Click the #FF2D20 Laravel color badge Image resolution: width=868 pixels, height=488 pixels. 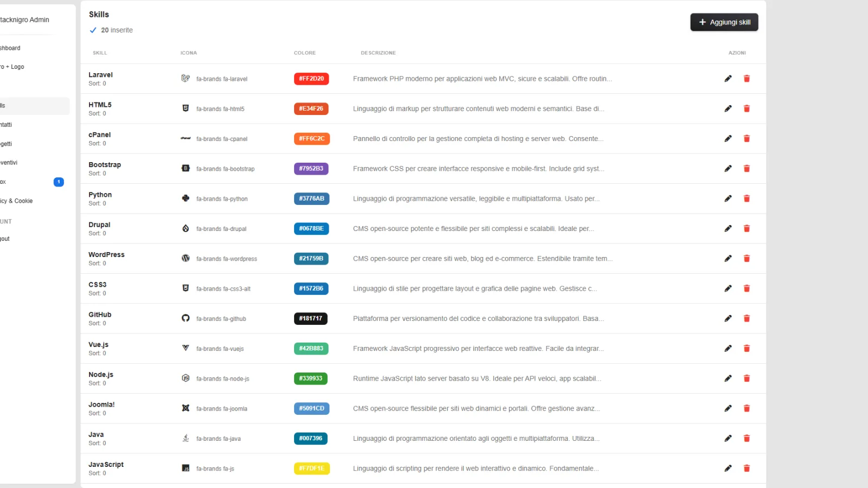tap(311, 79)
